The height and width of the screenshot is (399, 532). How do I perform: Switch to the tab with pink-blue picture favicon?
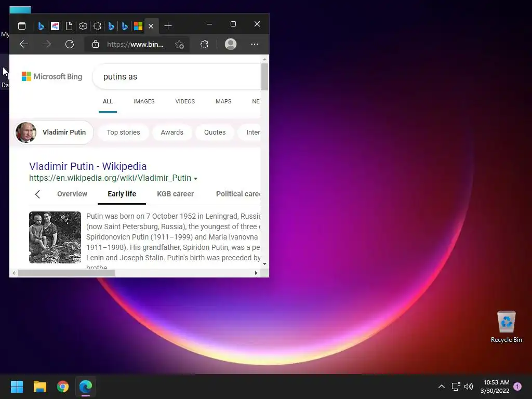click(55, 26)
